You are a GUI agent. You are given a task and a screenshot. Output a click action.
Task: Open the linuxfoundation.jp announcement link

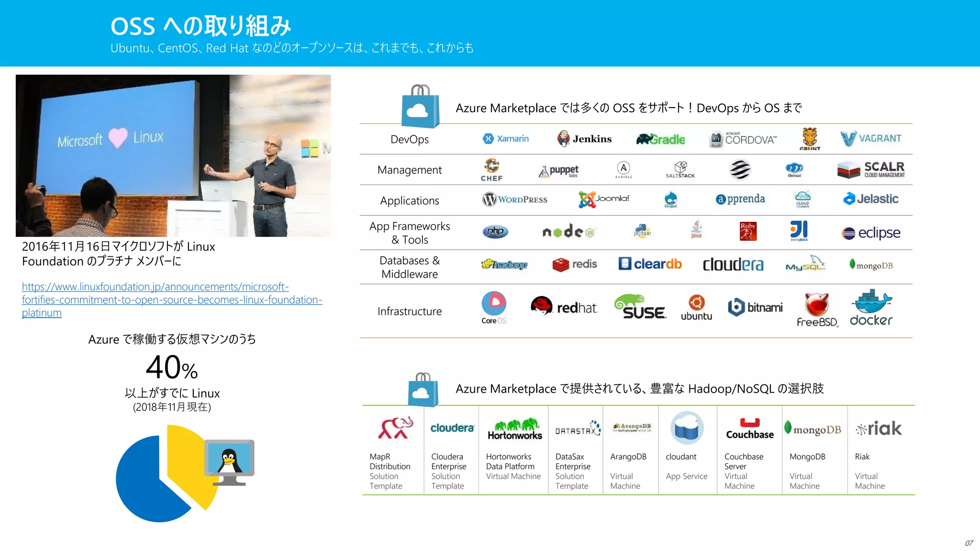(x=172, y=300)
